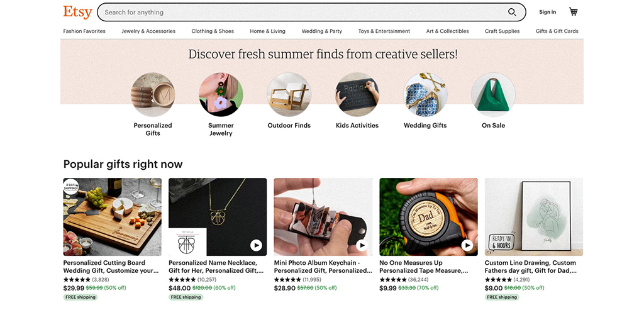Open the Jewelry & Accessories menu
Screen dimensions: 644x315
[148, 31]
